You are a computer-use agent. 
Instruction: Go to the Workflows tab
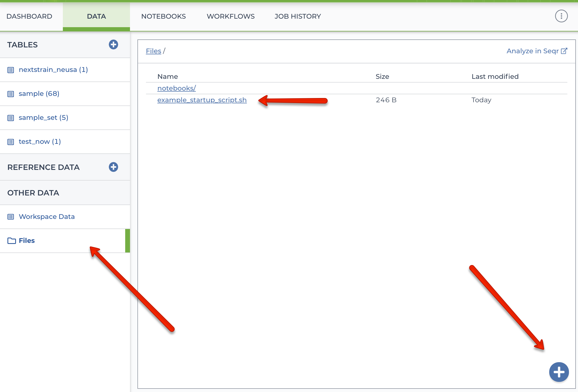coord(231,16)
